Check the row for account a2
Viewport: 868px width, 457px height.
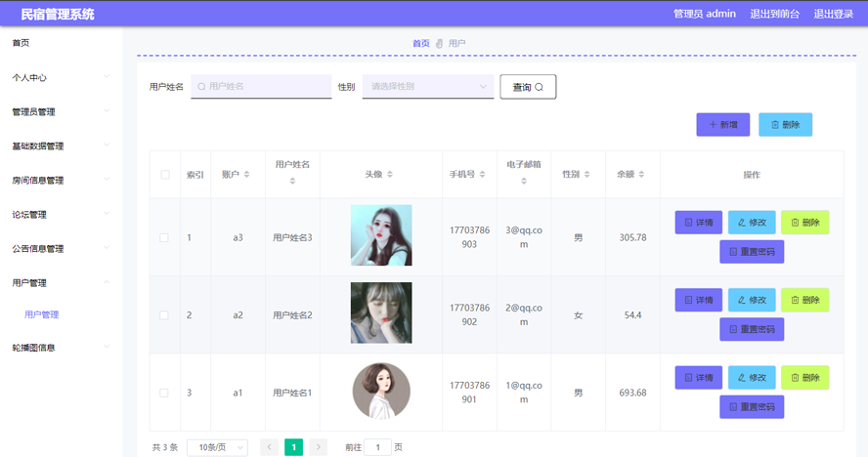[x=164, y=314]
